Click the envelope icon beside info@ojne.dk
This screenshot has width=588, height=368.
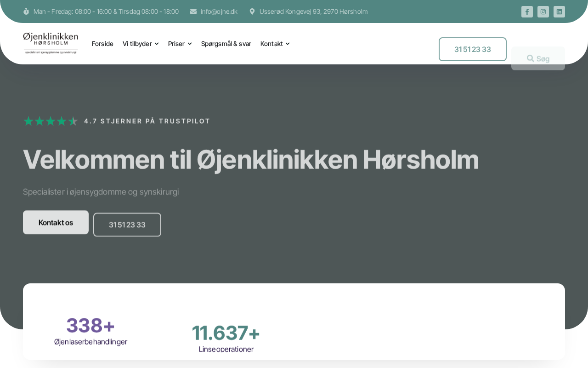click(193, 11)
